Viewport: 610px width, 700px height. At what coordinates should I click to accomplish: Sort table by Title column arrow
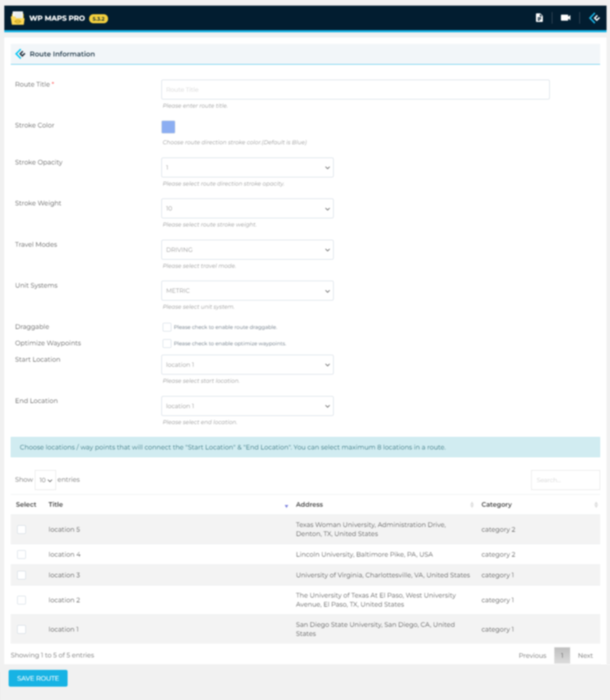point(286,505)
